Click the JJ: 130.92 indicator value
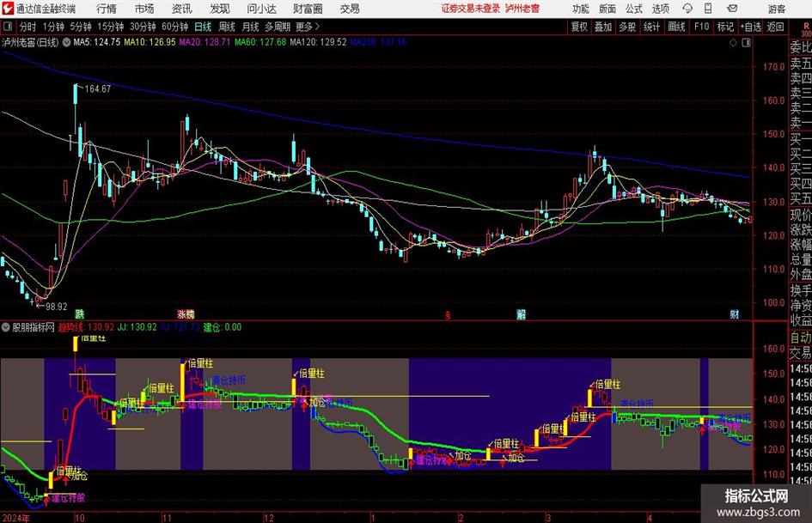The height and width of the screenshot is (523, 812). click(x=137, y=327)
